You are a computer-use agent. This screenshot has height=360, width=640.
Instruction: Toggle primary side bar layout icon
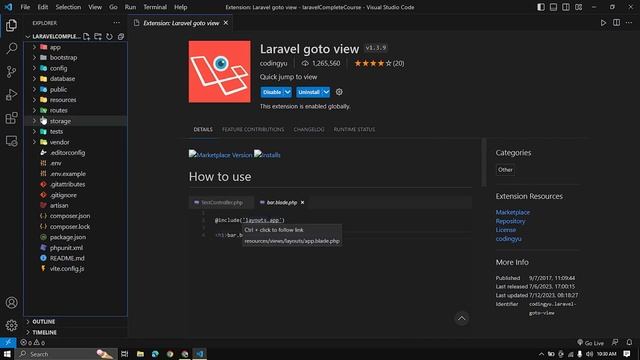tap(541, 7)
